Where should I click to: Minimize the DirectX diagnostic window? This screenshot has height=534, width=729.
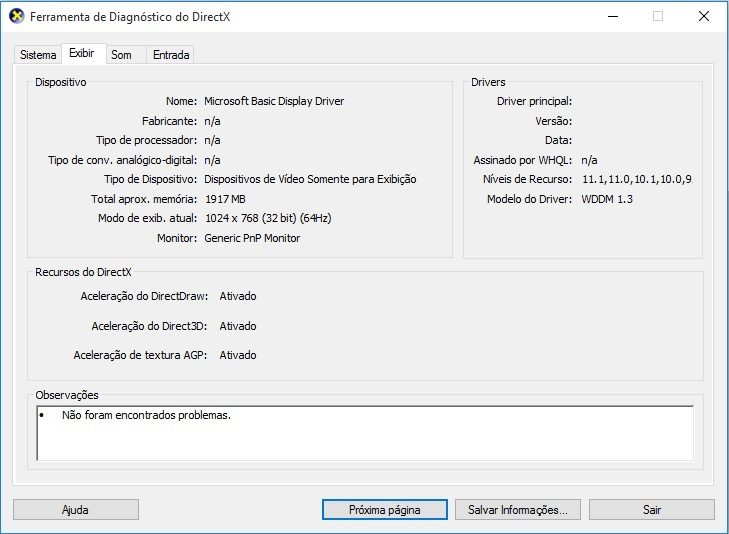(613, 16)
